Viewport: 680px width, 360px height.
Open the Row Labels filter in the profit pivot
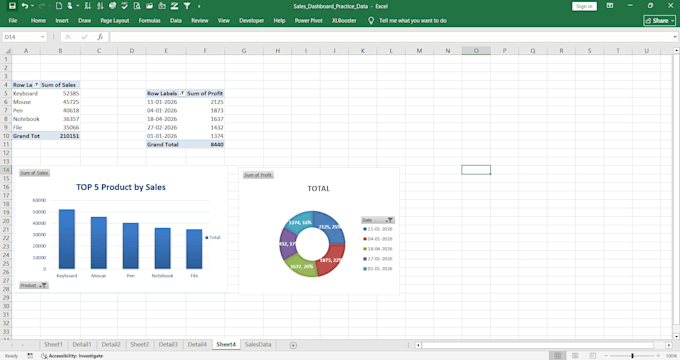point(182,93)
